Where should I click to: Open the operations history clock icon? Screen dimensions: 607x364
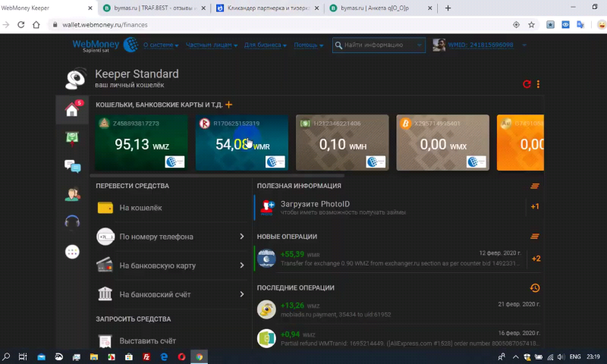click(x=535, y=288)
